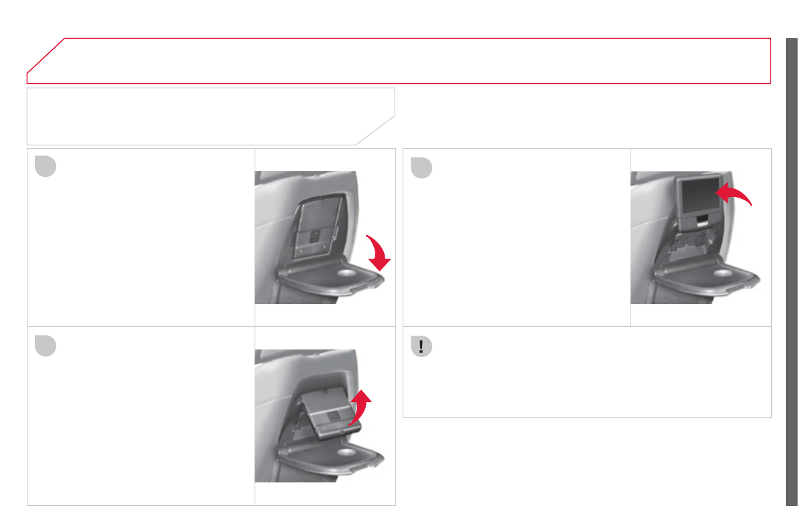Open the image of the screen unit lifting up

(x=320, y=415)
